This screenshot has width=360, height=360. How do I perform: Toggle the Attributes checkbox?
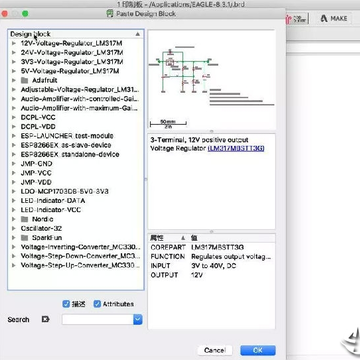97,304
